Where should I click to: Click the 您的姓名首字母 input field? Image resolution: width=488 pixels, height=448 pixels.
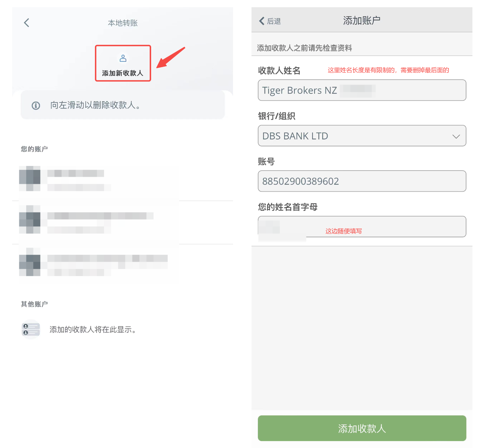362,227
